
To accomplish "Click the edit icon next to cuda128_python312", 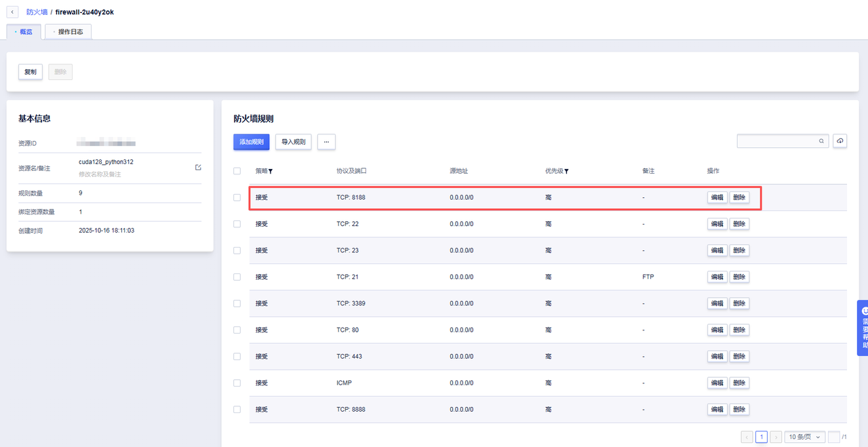I will pos(198,167).
